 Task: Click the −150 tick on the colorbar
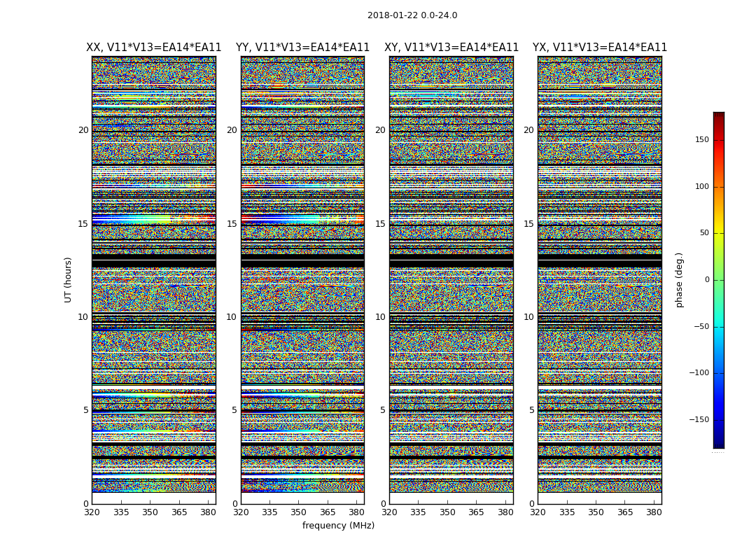[x=699, y=419]
